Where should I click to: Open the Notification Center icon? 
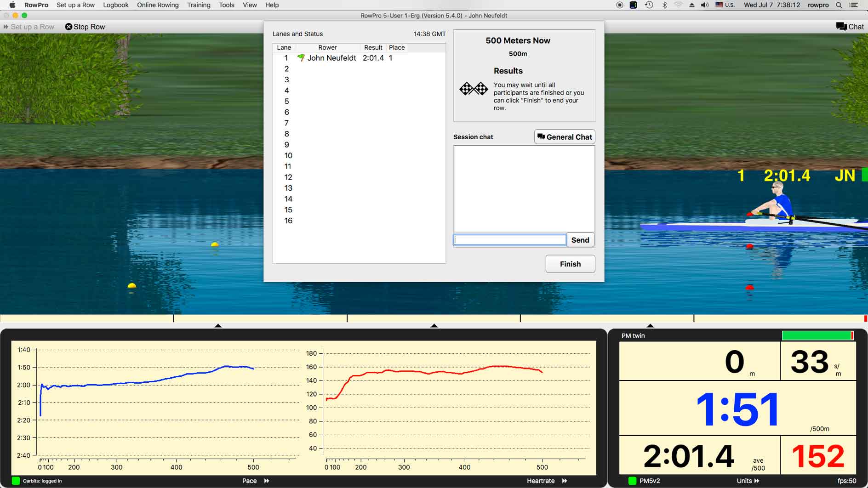854,5
